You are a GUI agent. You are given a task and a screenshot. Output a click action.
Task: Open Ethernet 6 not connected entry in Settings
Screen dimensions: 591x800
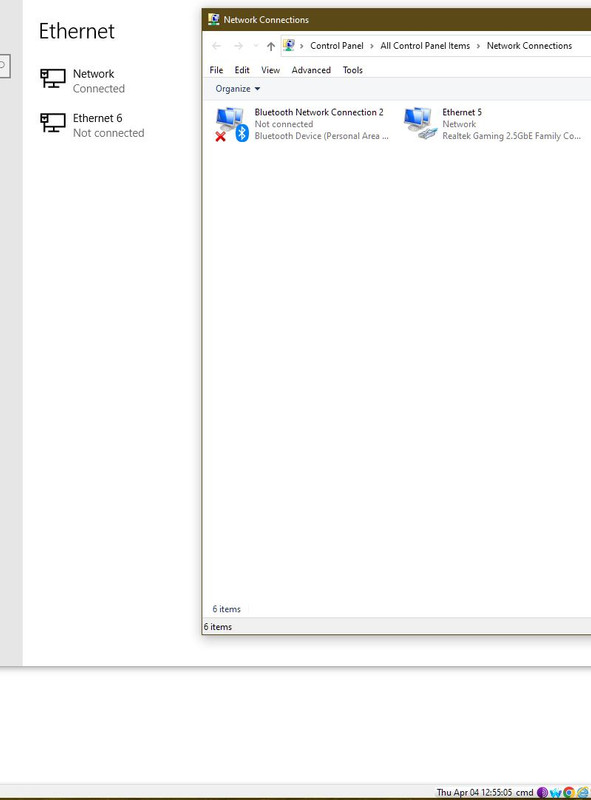(x=92, y=125)
